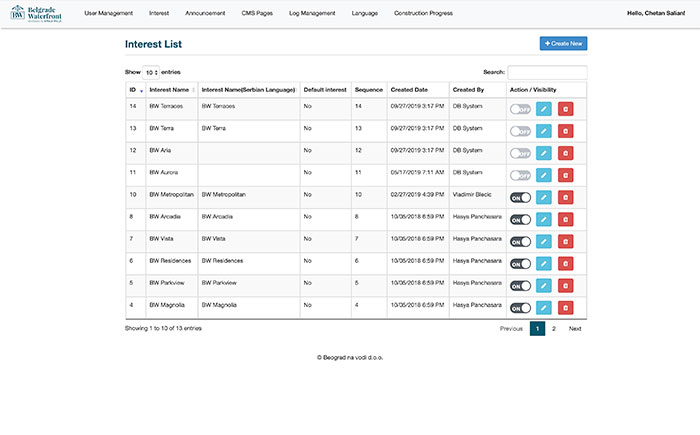
Task: Click the edit pencil for BW Aria
Action: click(543, 153)
